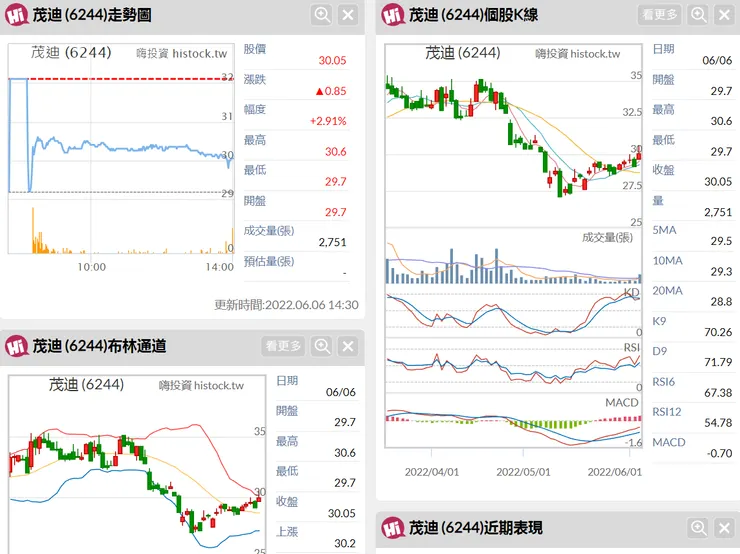This screenshot has width=740, height=554.
Task: Click the Hi logo beside 茂迪 走勢圖
Action: pos(15,15)
